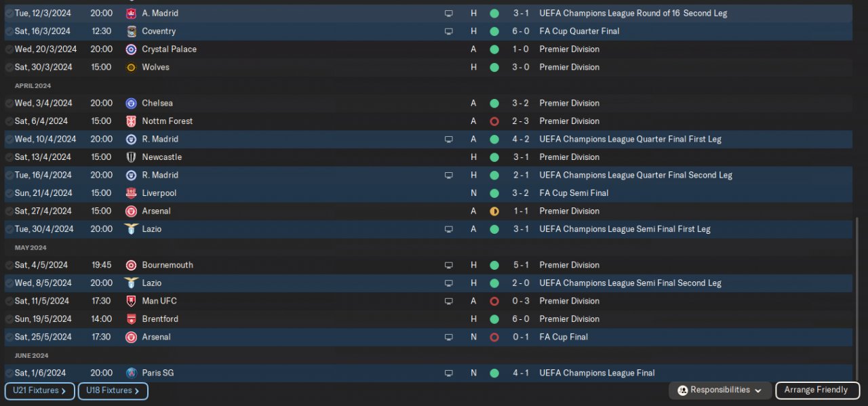Click the loss indicator for Nottm Forest match
The height and width of the screenshot is (406, 868).
tap(494, 121)
